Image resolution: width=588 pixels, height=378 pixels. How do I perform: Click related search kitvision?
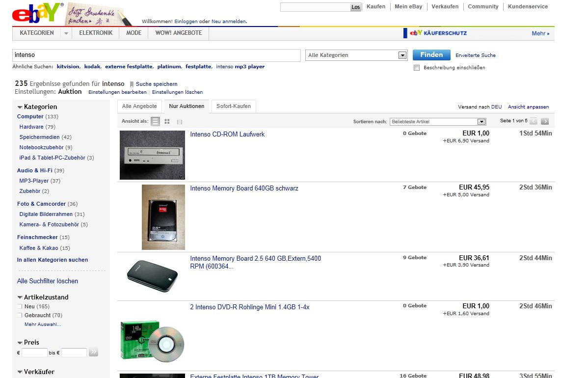[x=68, y=67]
